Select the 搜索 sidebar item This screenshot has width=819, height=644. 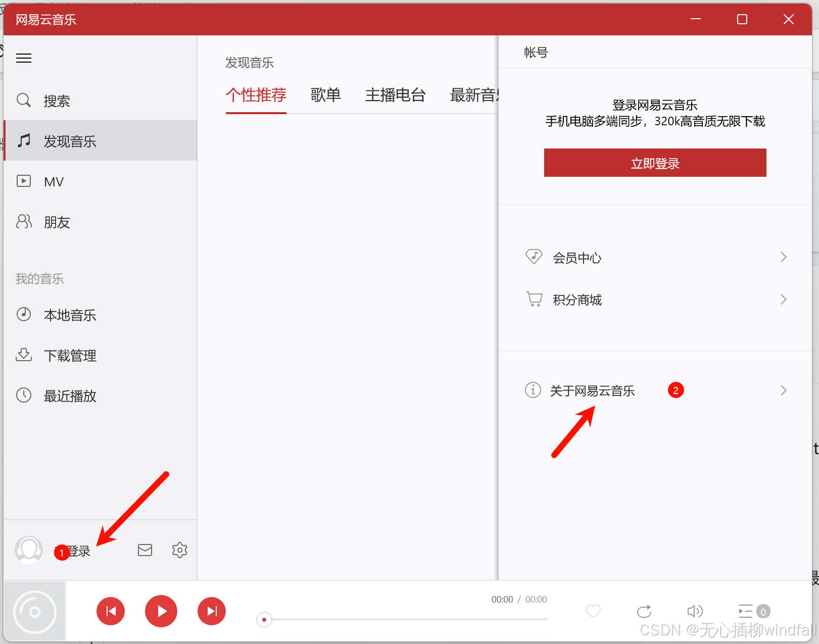[x=100, y=100]
